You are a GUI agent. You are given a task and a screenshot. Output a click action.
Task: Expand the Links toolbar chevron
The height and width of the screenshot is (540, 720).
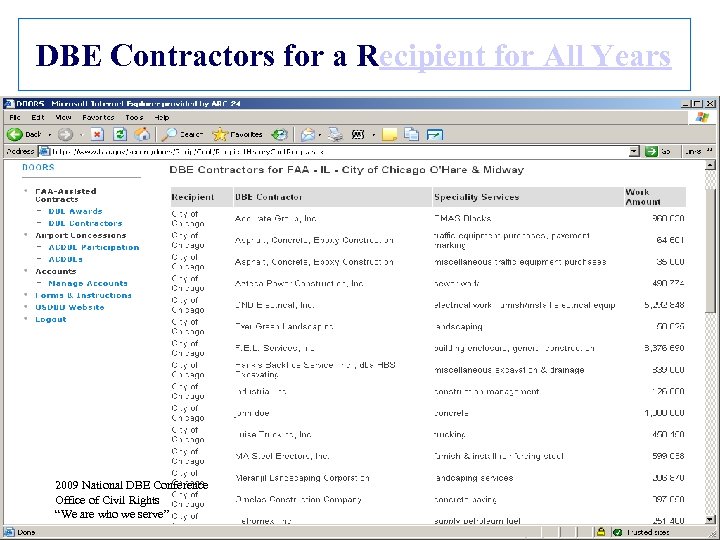[709, 150]
